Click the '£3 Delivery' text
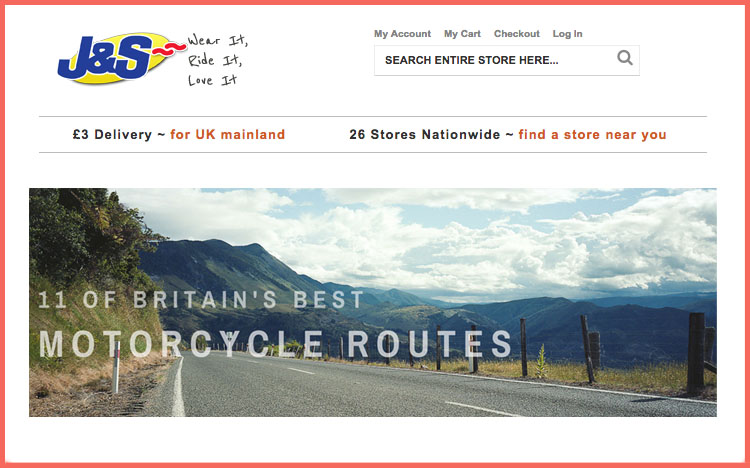Image resolution: width=750 pixels, height=468 pixels. coord(112,134)
